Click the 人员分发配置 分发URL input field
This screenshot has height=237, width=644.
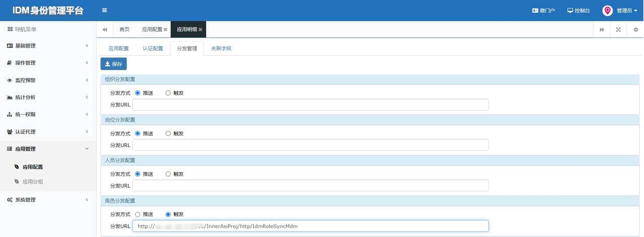click(x=310, y=186)
